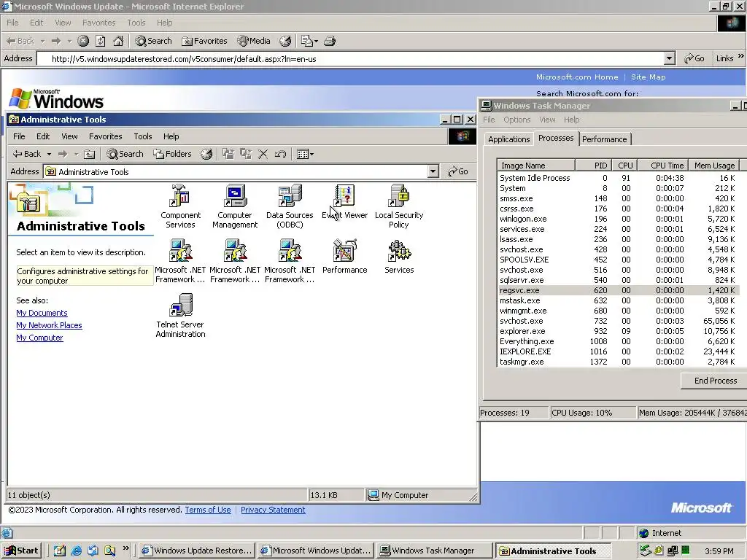This screenshot has width=747, height=560.
Task: Click Copy To icon in Administrative Tools toolbar
Action: [x=246, y=154]
